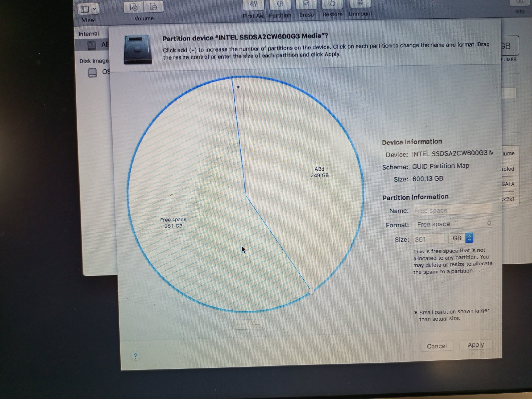Click the Restore toolbar icon

(332, 4)
